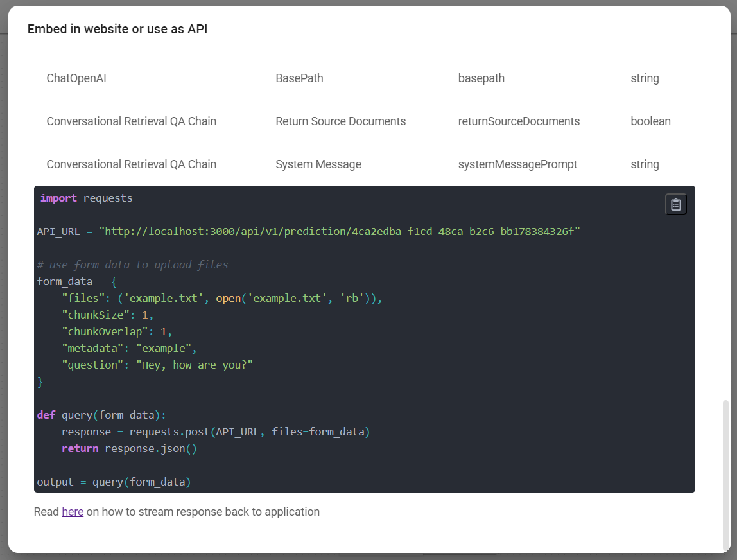This screenshot has width=737, height=560.
Task: Click the '# use form data to upload files' comment
Action: pyautogui.click(x=132, y=265)
